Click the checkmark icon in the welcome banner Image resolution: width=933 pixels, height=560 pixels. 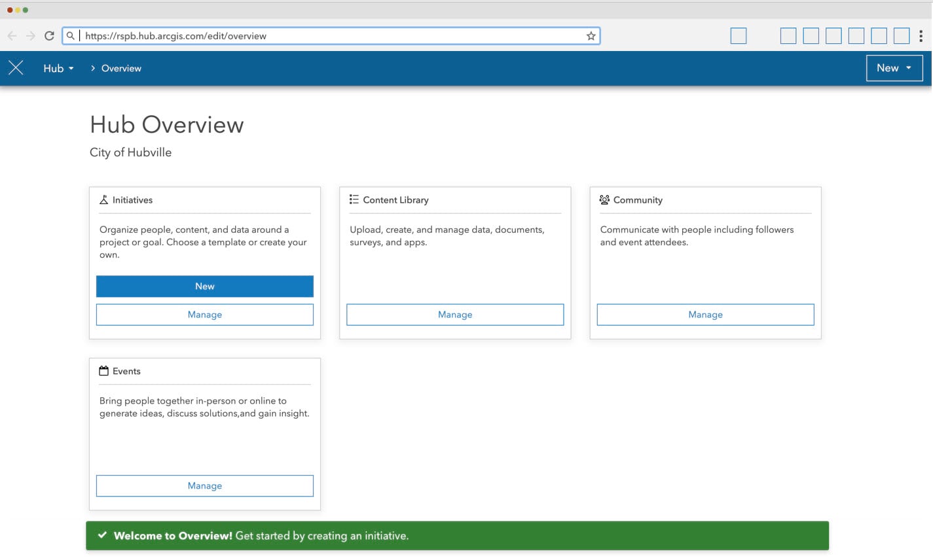coord(102,534)
